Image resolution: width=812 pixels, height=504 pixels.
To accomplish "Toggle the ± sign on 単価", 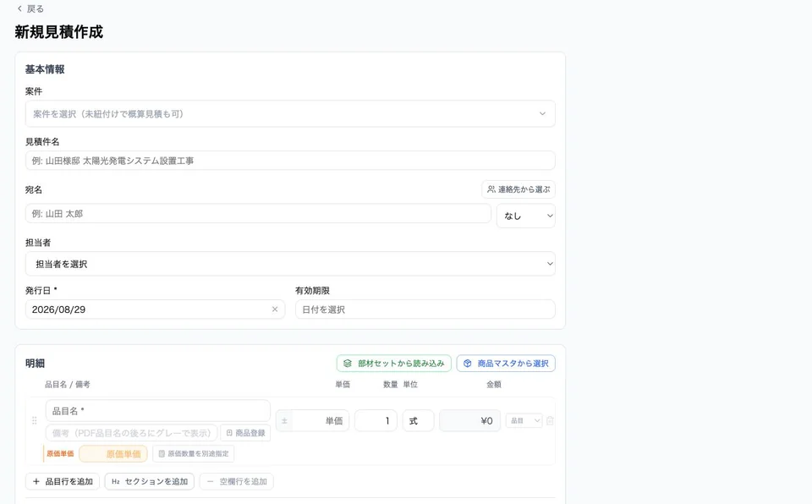I will pos(284,420).
